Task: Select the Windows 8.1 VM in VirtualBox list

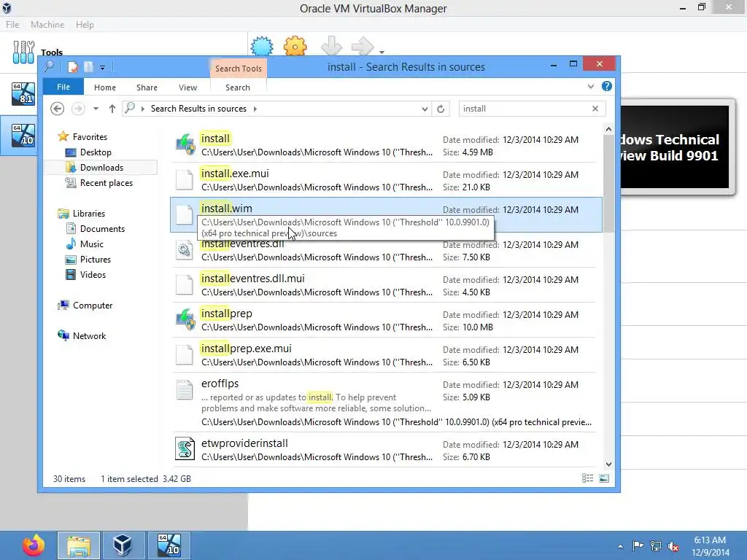Action: 23,93
